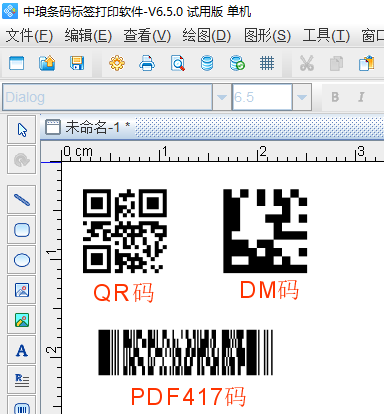Paste from clipboard icon
The height and width of the screenshot is (414, 384).
pos(366,63)
